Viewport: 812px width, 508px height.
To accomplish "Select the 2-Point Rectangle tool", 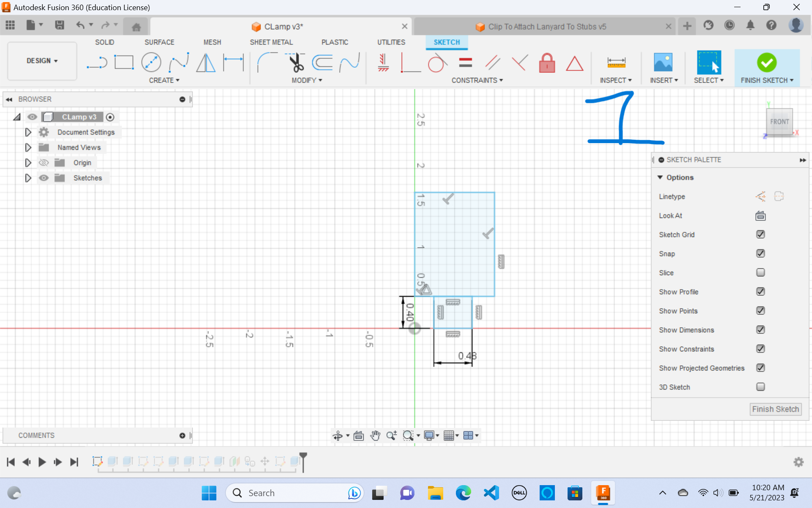I will coord(123,62).
